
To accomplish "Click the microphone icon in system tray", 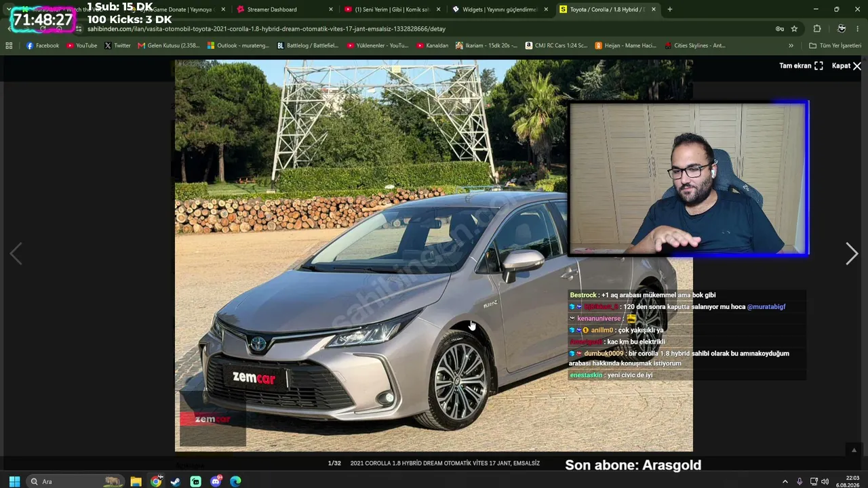I will point(800,482).
